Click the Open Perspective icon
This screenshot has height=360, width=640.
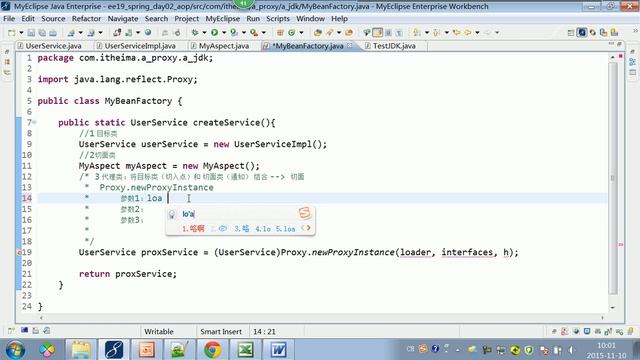point(571,33)
